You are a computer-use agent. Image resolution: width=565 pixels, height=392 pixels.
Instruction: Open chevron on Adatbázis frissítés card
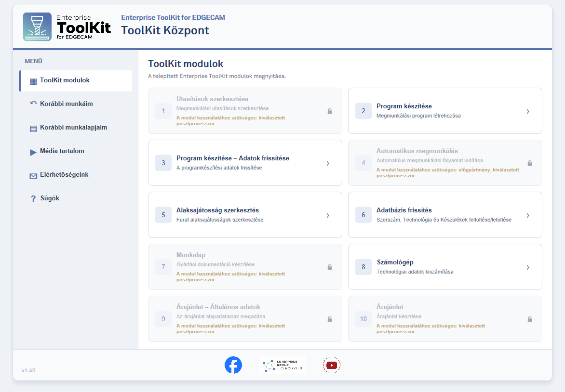coord(528,215)
